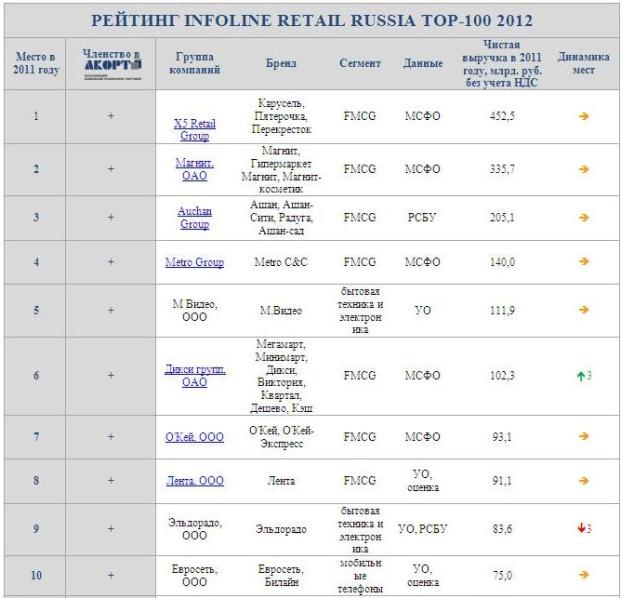The height and width of the screenshot is (598, 621).
Task: Click the 'УО, РСБУ' data cell
Action: pos(422,529)
